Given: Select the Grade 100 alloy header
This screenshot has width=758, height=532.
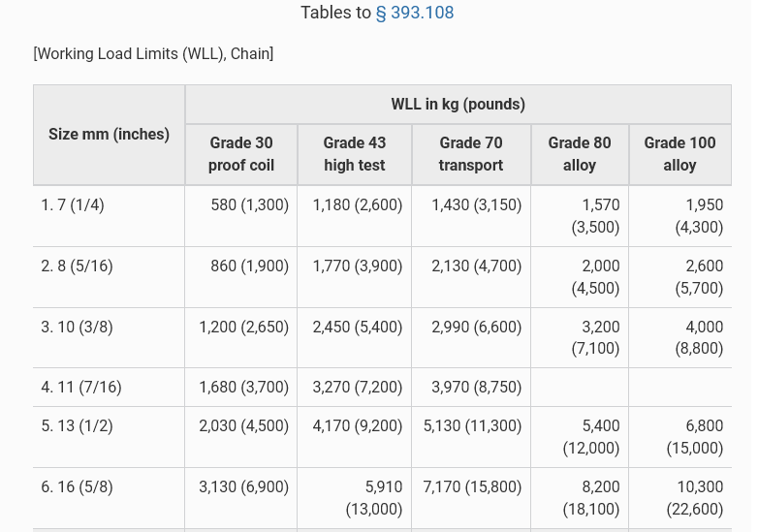Looking at the screenshot, I should (x=679, y=154).
